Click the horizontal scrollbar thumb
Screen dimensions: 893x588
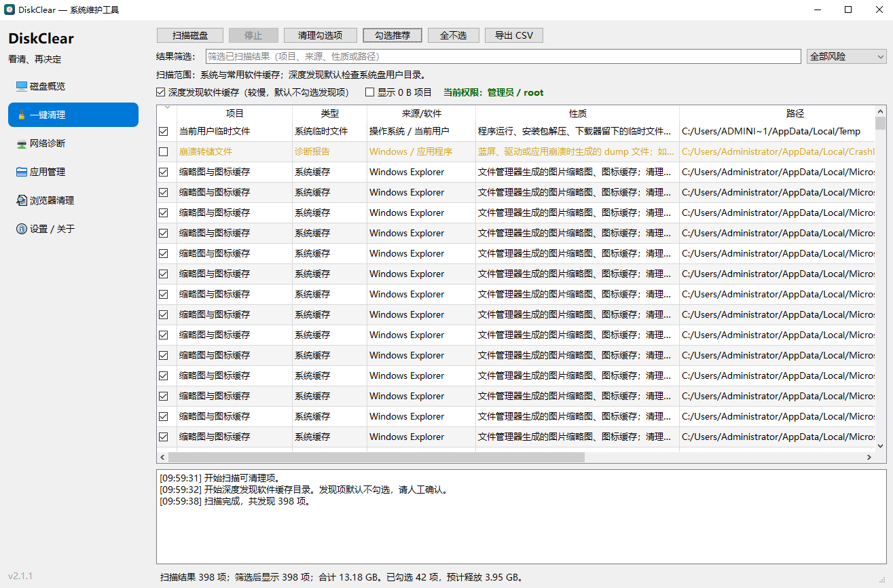376,458
